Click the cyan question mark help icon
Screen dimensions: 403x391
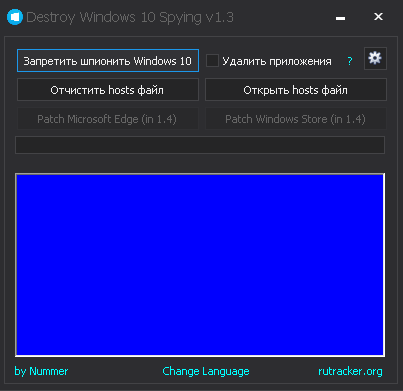[350, 61]
